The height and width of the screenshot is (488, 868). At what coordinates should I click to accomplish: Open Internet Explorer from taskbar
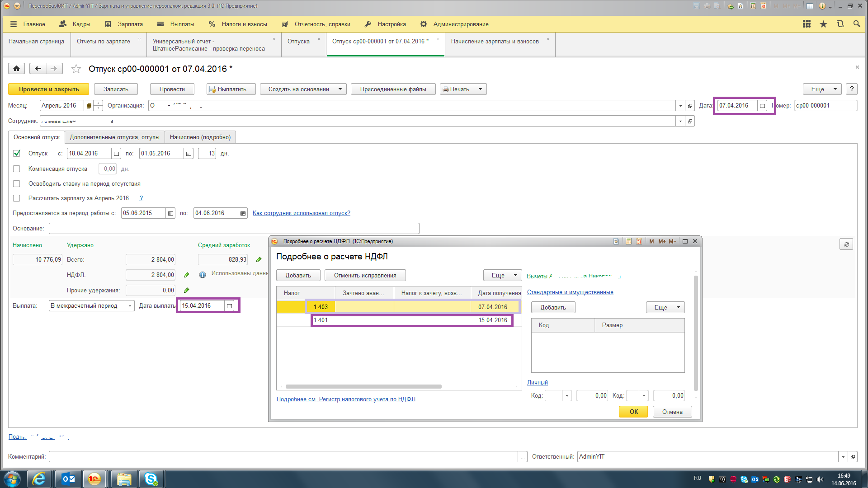coord(39,479)
